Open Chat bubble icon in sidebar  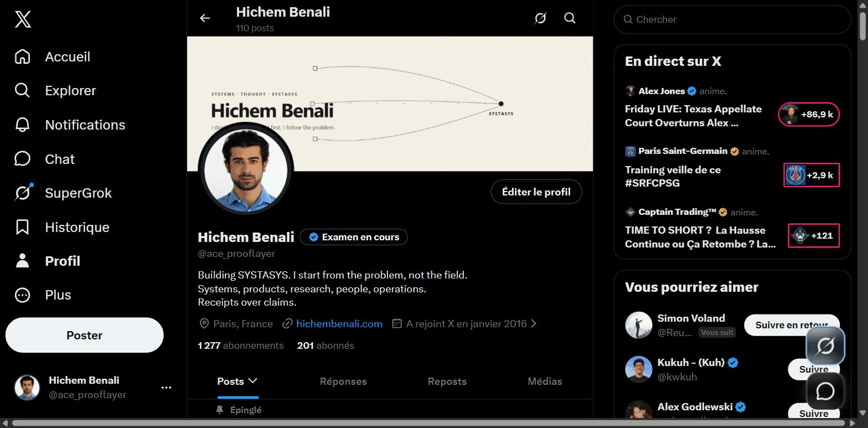click(22, 159)
